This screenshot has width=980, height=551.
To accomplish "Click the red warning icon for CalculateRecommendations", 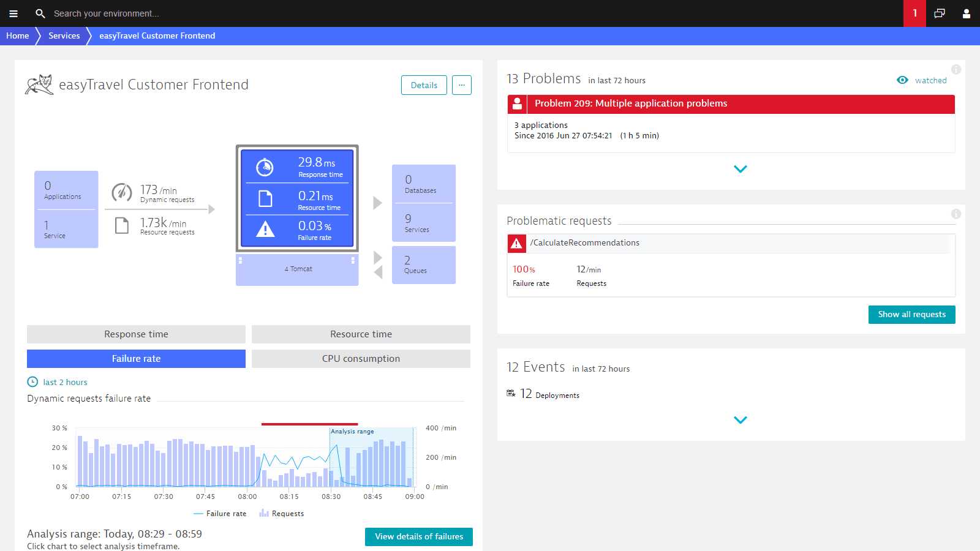I will [x=517, y=244].
